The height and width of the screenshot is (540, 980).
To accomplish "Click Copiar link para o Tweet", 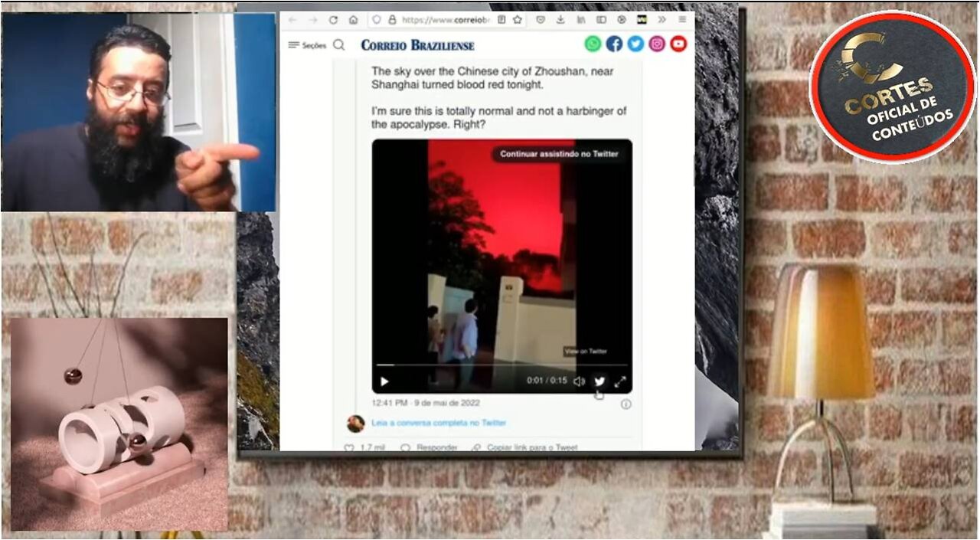I will coord(524,447).
